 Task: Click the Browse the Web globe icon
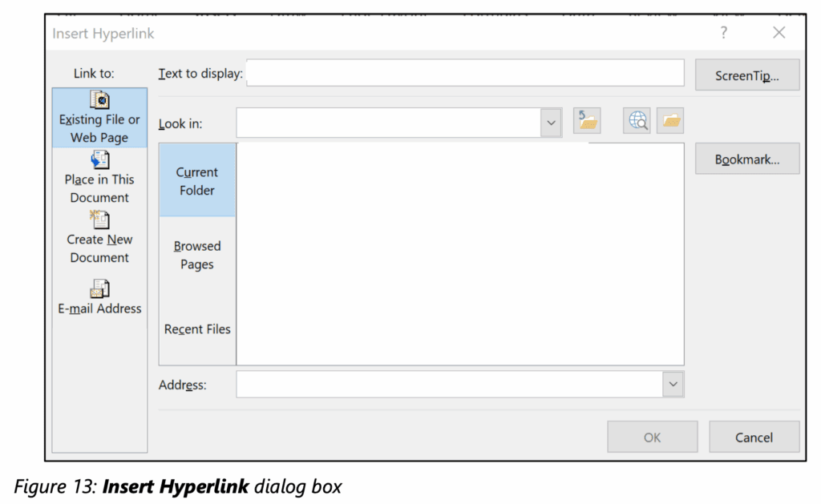click(x=636, y=121)
